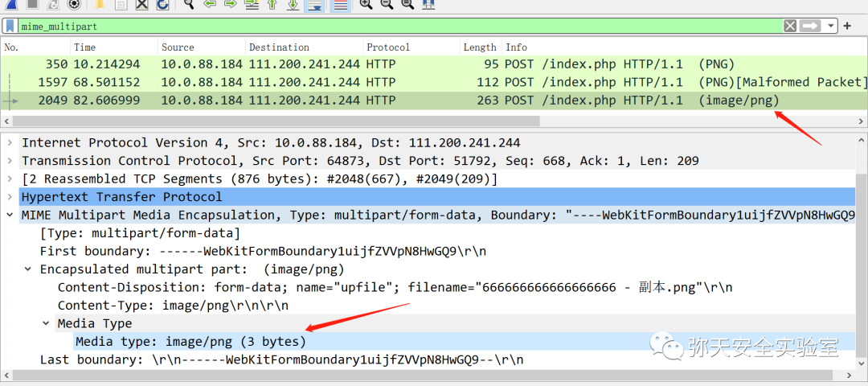Image resolution: width=868 pixels, height=386 pixels.
Task: Open display filter bookmark menu
Action: (10, 26)
